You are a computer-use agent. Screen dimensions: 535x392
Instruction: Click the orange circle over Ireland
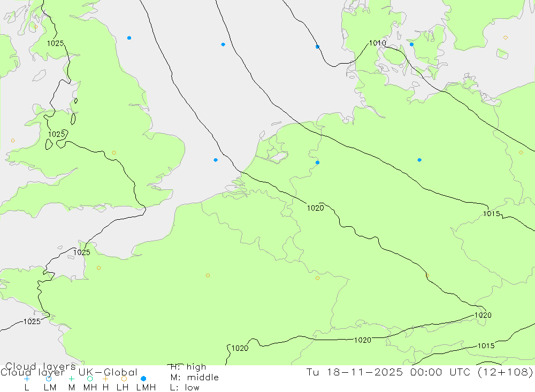point(13,141)
